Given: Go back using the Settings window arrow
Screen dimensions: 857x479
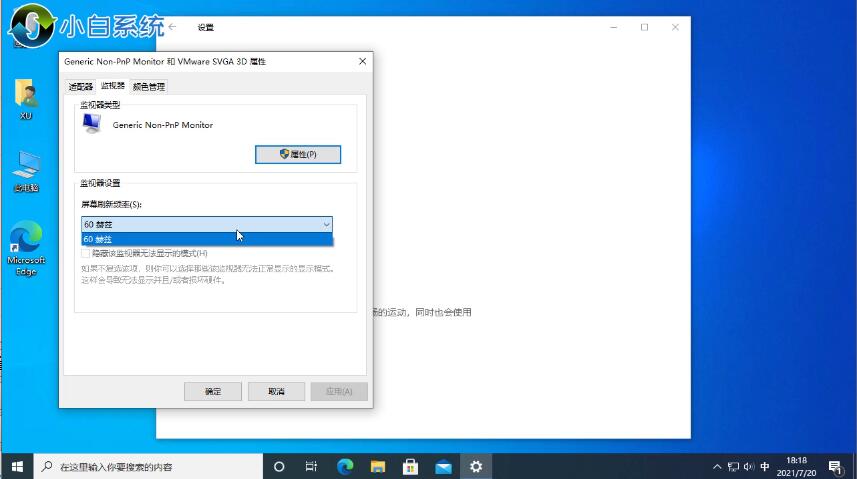Looking at the screenshot, I should pos(173,27).
